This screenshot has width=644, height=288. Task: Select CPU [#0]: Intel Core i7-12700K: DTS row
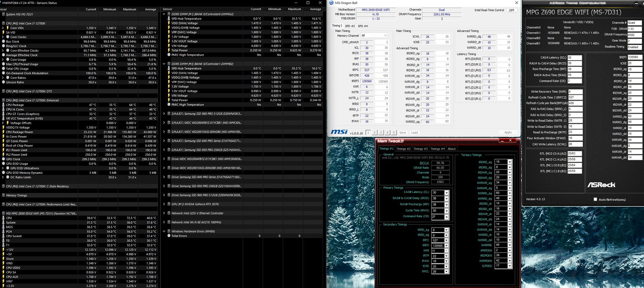[80, 91]
